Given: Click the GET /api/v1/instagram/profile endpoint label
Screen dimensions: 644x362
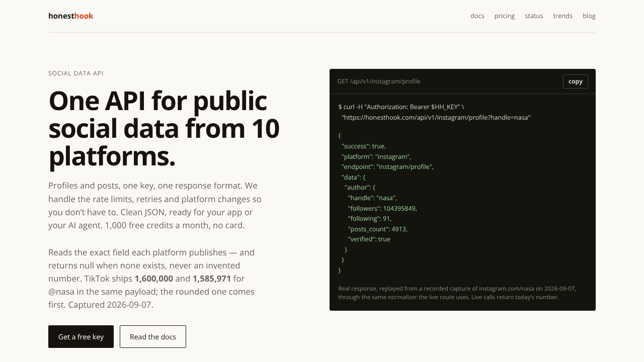Looking at the screenshot, I should point(379,81).
